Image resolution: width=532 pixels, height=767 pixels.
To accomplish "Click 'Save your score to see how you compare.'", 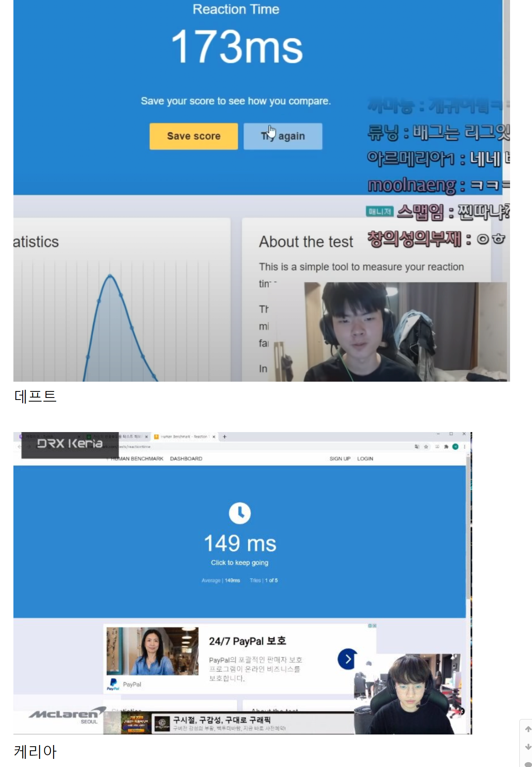I will pos(236,101).
